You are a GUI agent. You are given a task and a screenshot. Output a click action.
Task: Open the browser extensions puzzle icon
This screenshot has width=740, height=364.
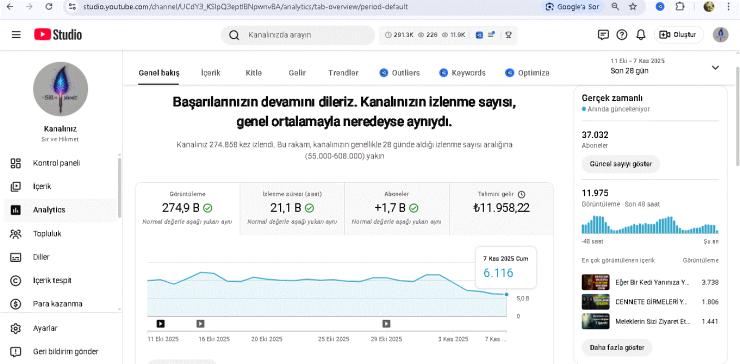tap(680, 7)
